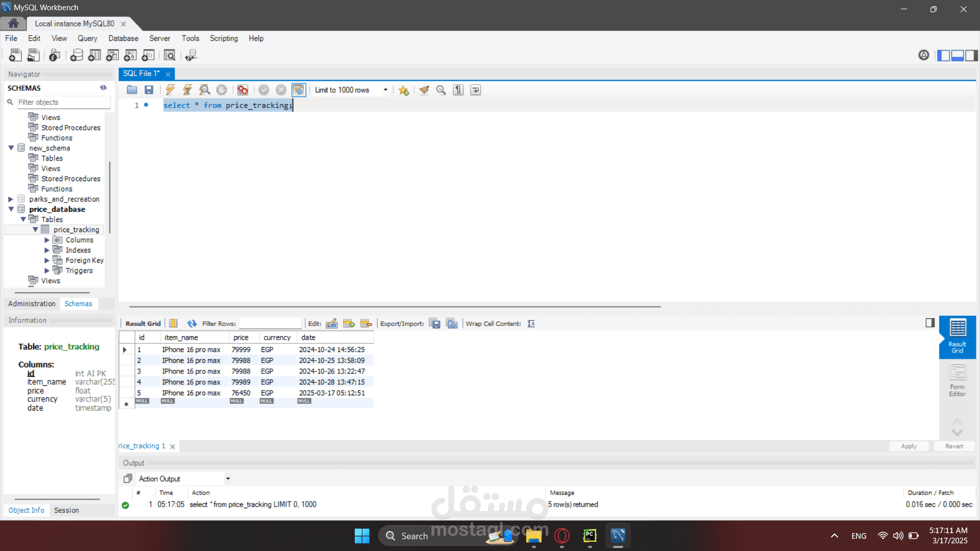
Task: Click the Result Grid side button
Action: click(958, 337)
